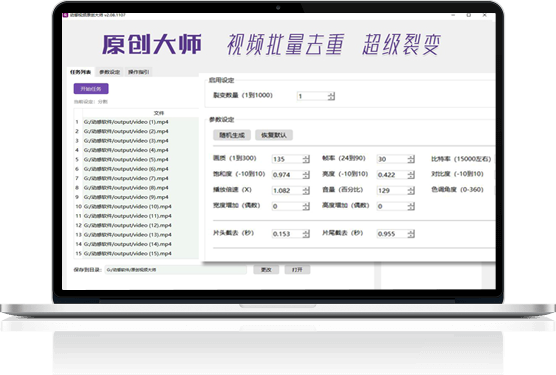This screenshot has height=375, width=556.
Task: Open the 操作指引 tab
Action: (139, 72)
